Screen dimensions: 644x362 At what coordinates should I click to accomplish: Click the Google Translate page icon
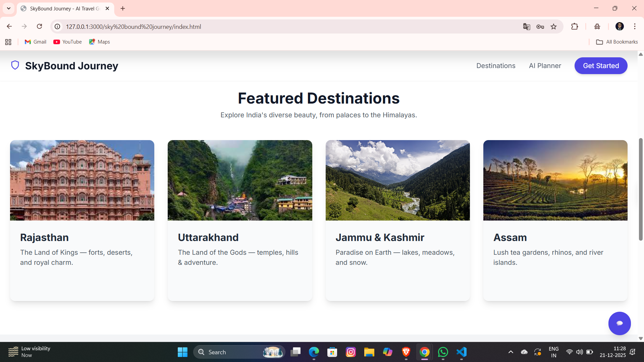[527, 26]
